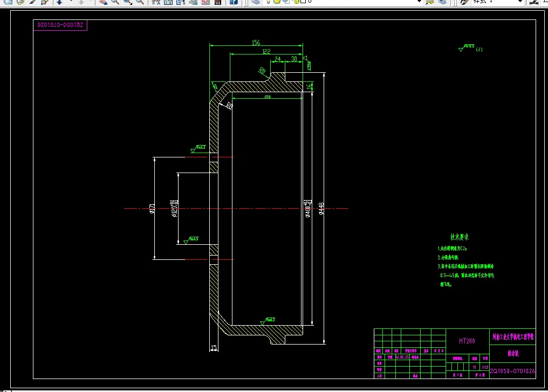Select the HT200 text in title block
Viewport: 548px width, 392px height.
[x=467, y=341]
